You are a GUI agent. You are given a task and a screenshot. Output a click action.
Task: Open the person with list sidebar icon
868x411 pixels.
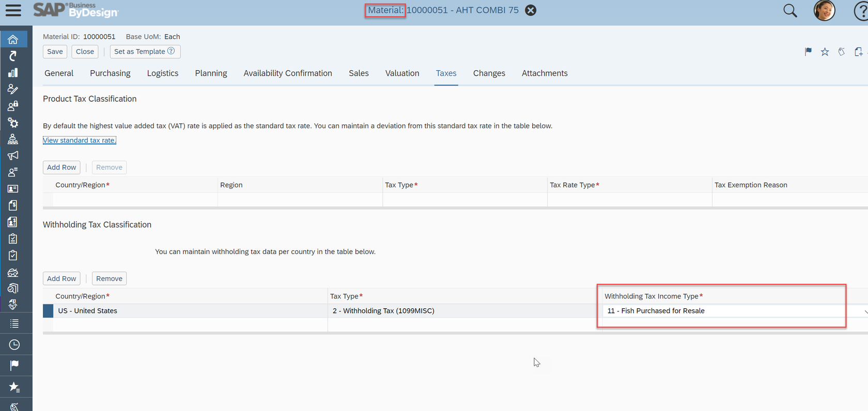[13, 172]
